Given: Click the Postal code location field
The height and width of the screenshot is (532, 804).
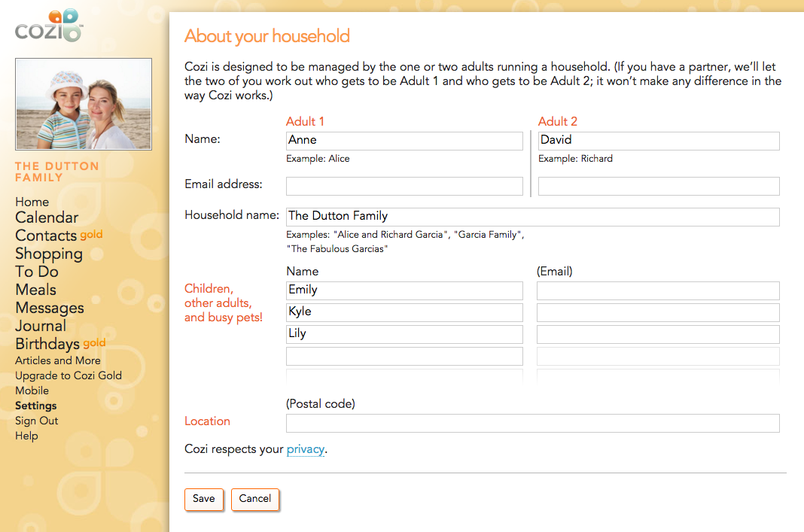Looking at the screenshot, I should click(532, 424).
